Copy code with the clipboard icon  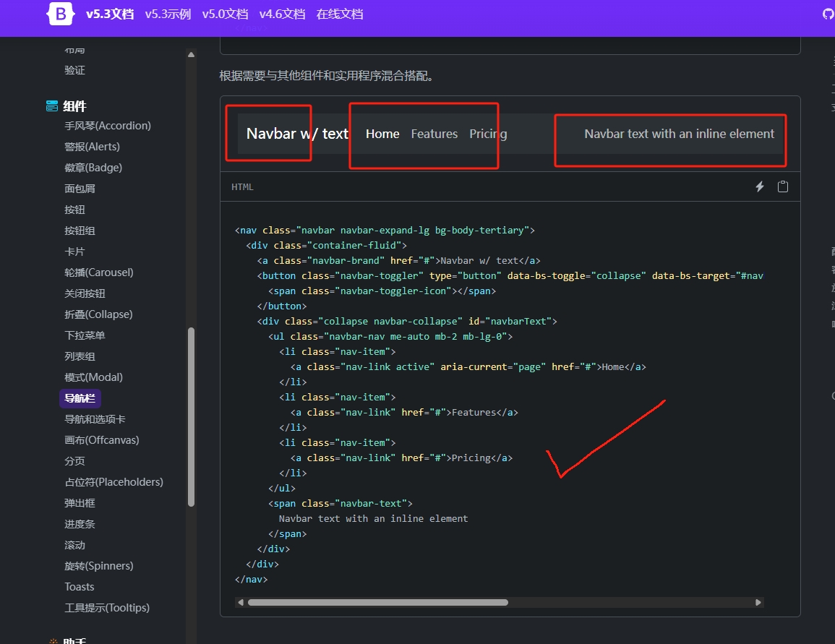(782, 186)
